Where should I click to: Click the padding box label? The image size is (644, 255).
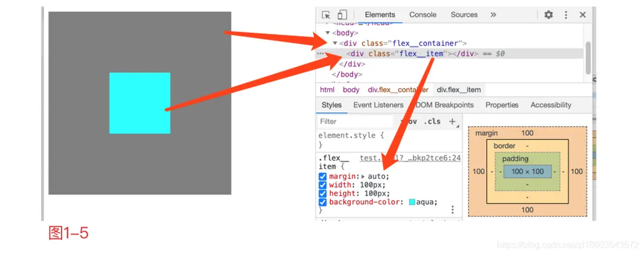(516, 159)
